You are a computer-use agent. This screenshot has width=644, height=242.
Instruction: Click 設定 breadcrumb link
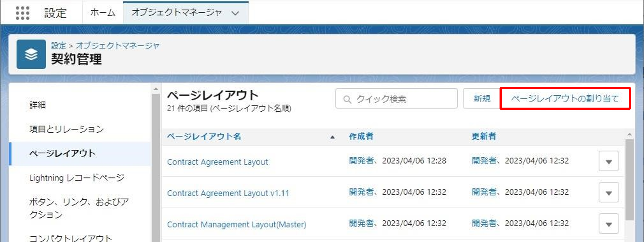point(59,45)
